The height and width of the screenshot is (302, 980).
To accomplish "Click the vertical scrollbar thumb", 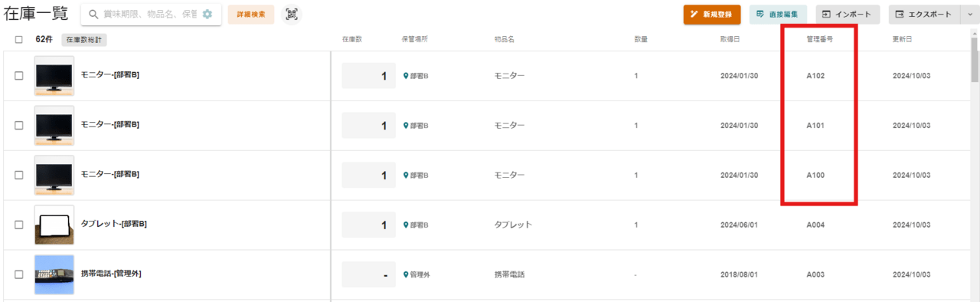I will click(x=975, y=57).
